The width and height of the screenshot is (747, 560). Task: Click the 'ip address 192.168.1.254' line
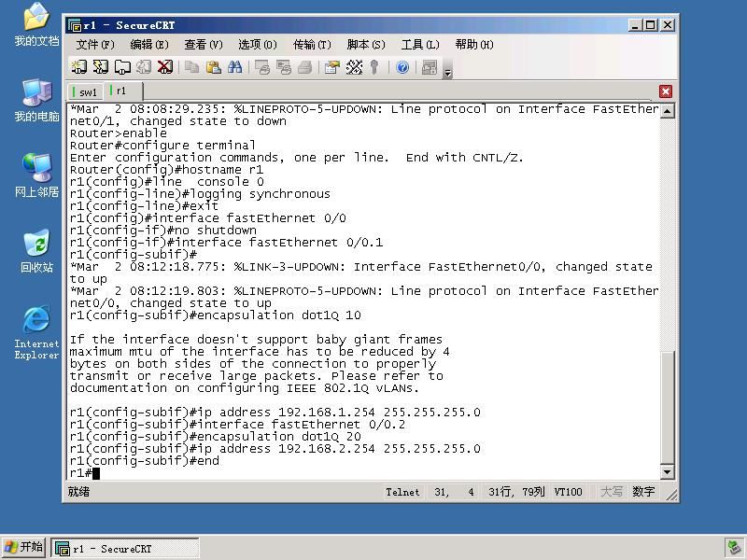point(275,413)
